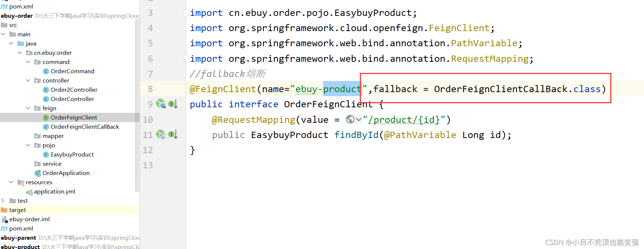This screenshot has width=644, height=249.
Task: Select the service package
Action: 52,164
